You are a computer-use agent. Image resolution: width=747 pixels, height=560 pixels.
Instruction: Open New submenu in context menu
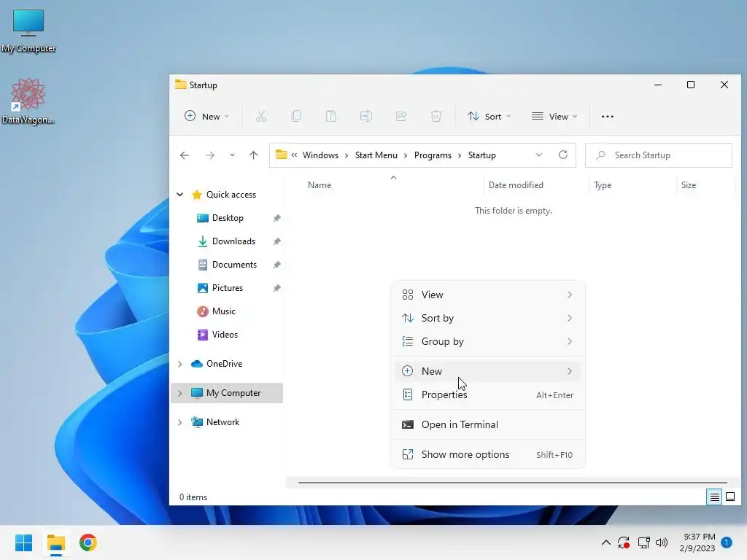(487, 371)
